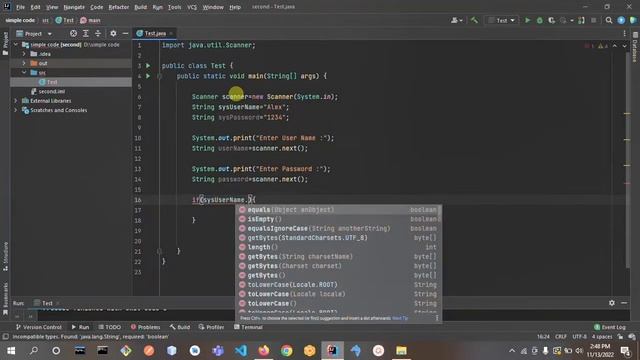Screen dimensions: 640x360
Task: Open Visual Studio Code from taskbar
Action: click(x=241, y=351)
